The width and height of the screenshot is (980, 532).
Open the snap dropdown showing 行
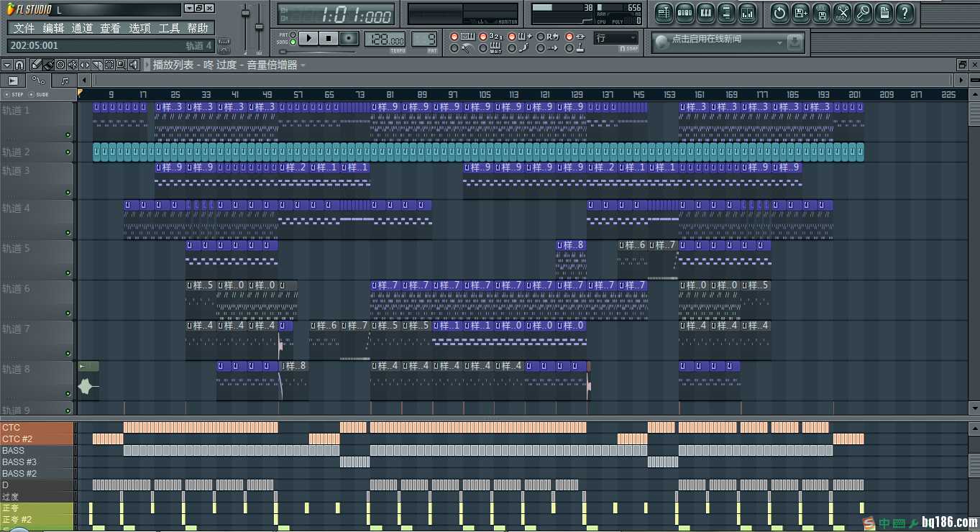[615, 38]
